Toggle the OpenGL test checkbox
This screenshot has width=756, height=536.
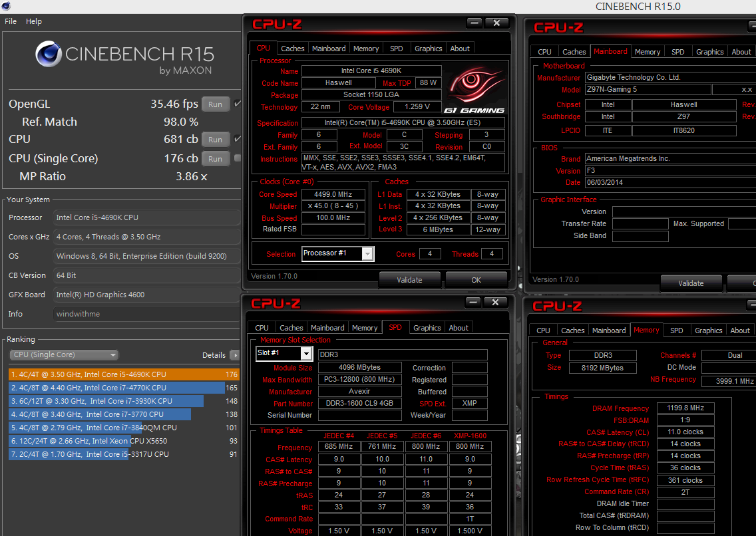237,104
